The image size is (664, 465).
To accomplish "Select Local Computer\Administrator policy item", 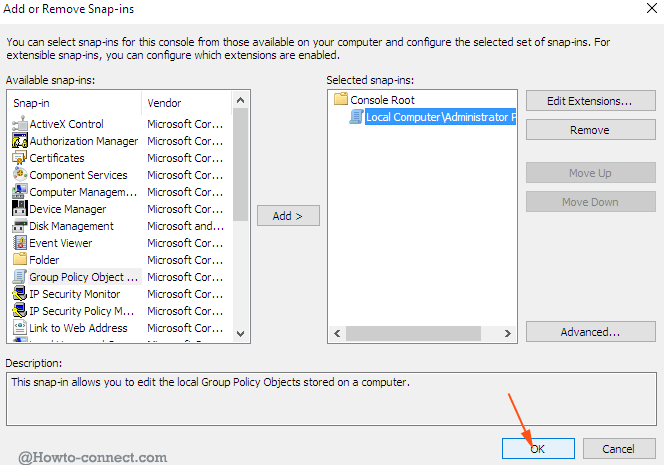I will pos(440,117).
